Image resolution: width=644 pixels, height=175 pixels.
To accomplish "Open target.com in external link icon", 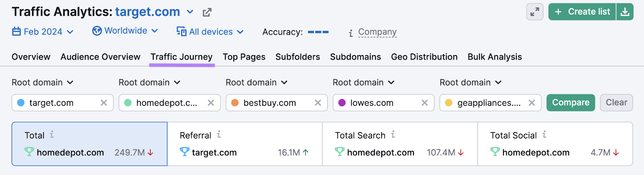I will pyautogui.click(x=207, y=12).
